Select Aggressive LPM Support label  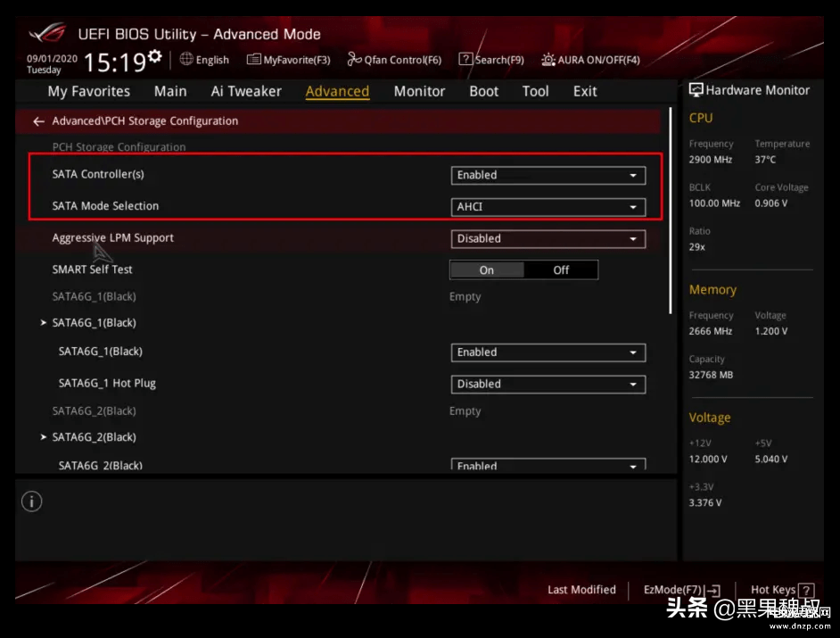[x=113, y=238]
